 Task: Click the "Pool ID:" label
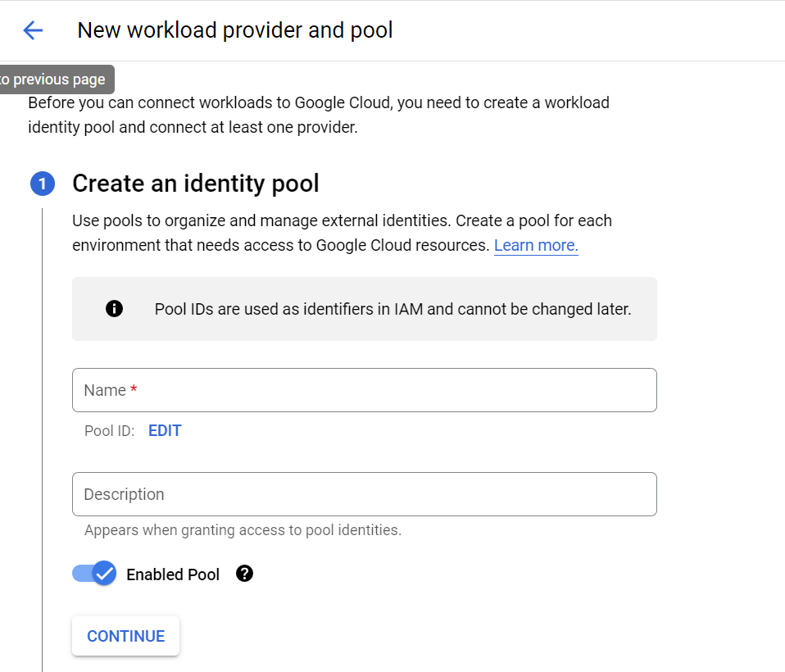pyautogui.click(x=109, y=431)
